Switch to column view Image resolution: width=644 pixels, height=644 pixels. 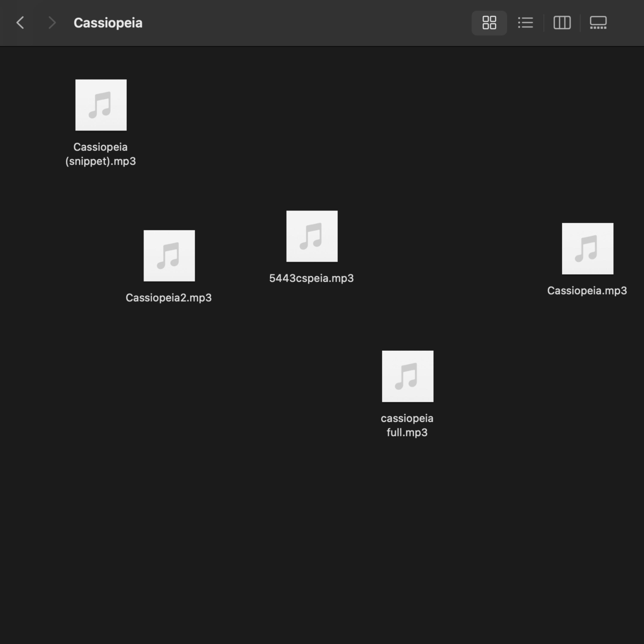[x=562, y=23]
